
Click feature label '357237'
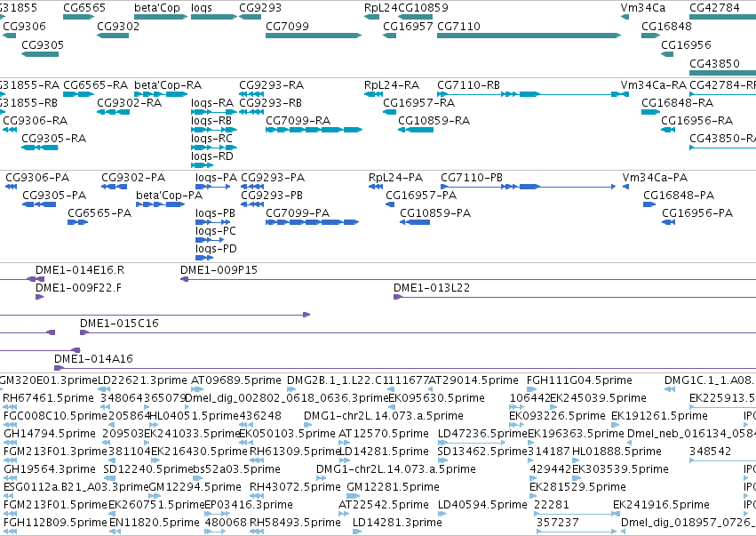pos(557,523)
